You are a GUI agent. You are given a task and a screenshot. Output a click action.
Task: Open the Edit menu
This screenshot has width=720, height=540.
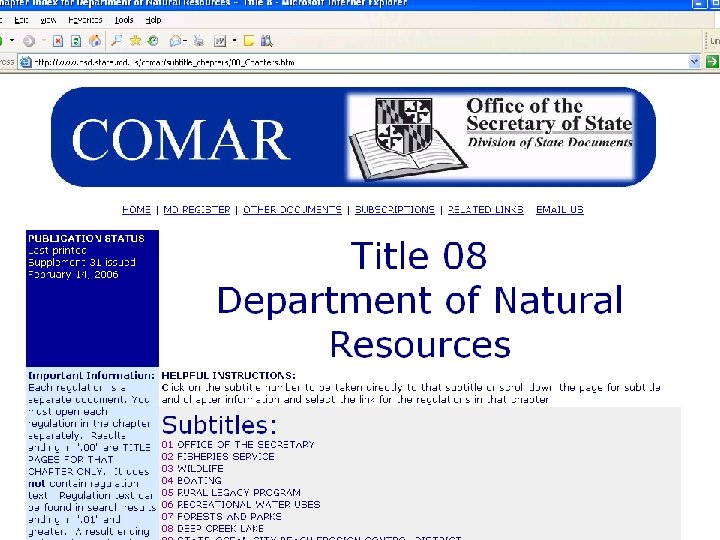21,20
